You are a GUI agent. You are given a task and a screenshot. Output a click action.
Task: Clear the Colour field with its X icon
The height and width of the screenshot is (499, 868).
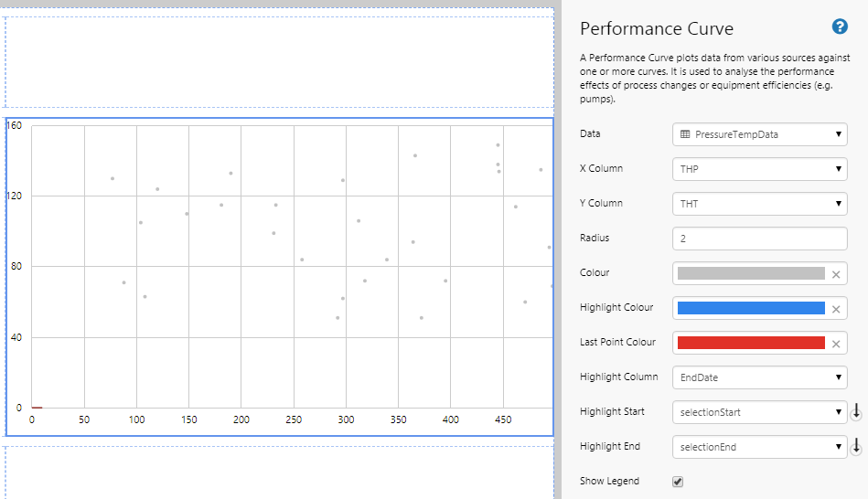point(835,273)
